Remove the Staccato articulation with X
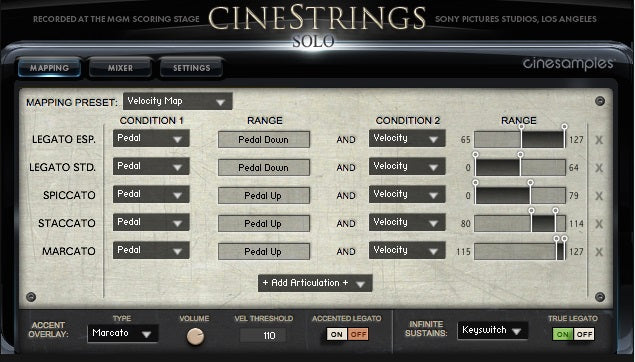Screen dimensions: 635x362 point(599,224)
